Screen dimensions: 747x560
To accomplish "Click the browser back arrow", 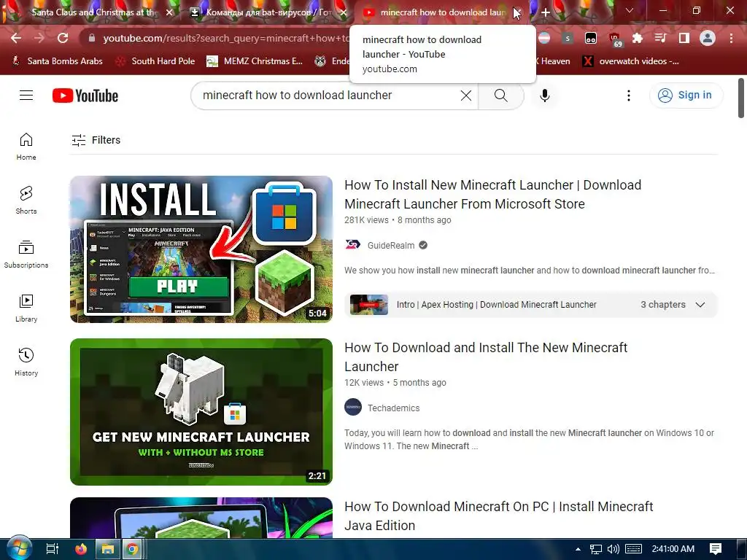I will tap(16, 38).
